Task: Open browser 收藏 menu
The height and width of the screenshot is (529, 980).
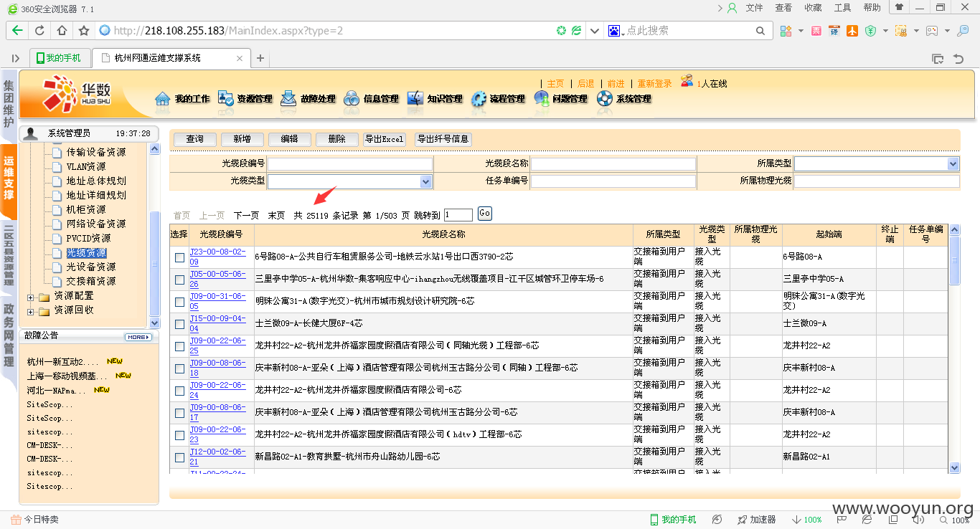Action: tap(814, 8)
